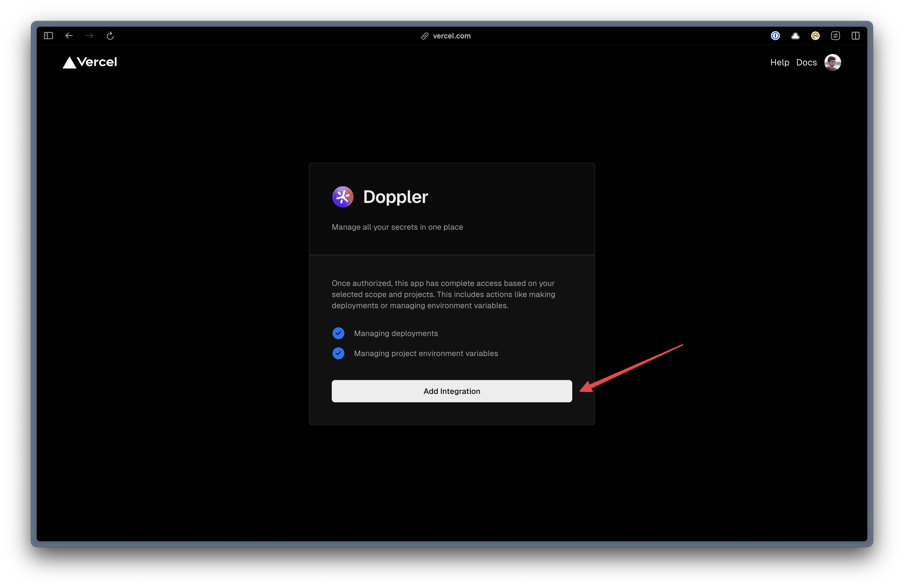Screen dimensions: 904x588
Task: Toggle the browser sidebar panel icon
Action: coord(48,36)
